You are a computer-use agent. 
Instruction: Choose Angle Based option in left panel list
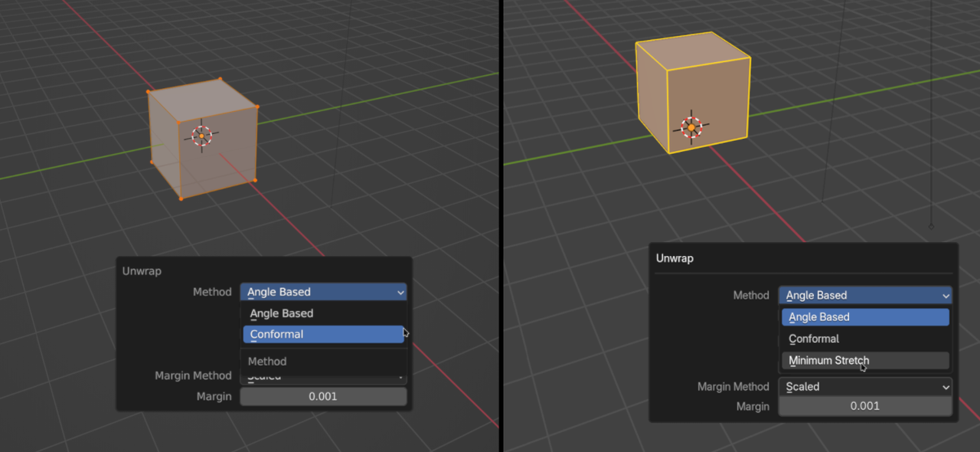pyautogui.click(x=323, y=313)
